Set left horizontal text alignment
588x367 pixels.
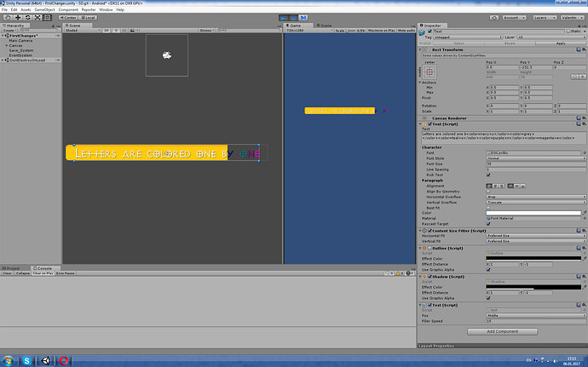pos(489,186)
